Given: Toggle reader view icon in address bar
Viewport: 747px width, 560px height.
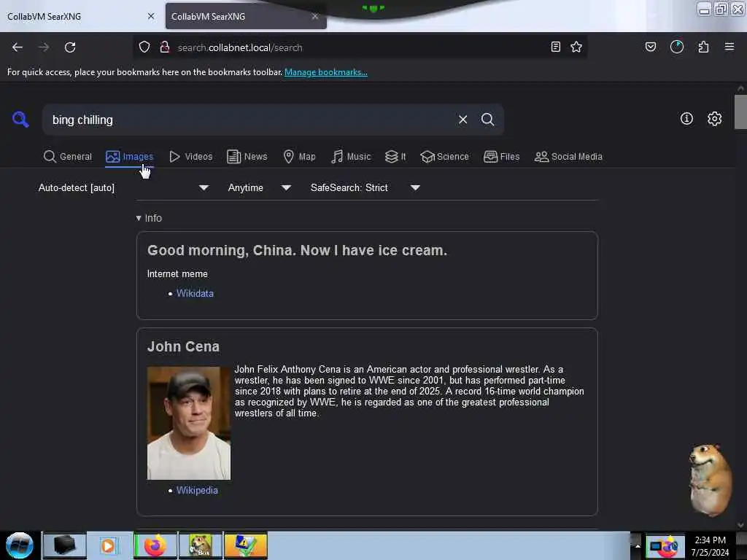Looking at the screenshot, I should tap(555, 47).
